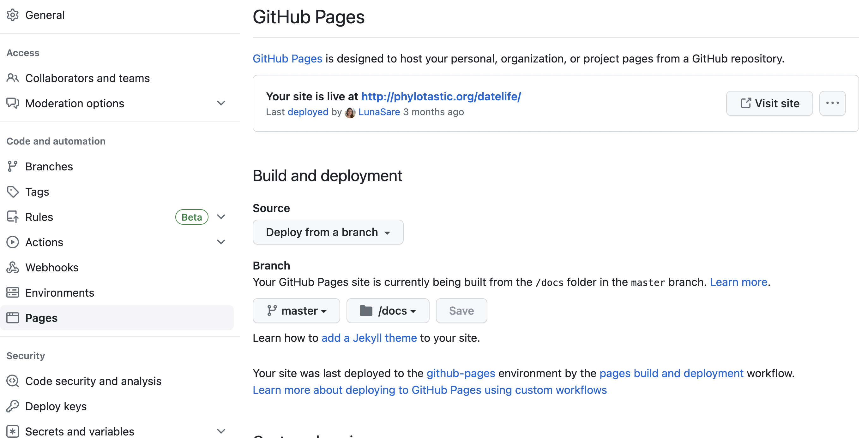
Task: Click the Pages browser icon
Action: click(x=12, y=318)
